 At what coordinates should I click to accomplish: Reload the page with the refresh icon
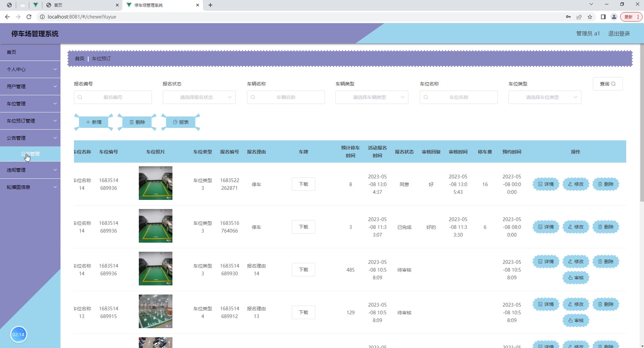pos(29,17)
